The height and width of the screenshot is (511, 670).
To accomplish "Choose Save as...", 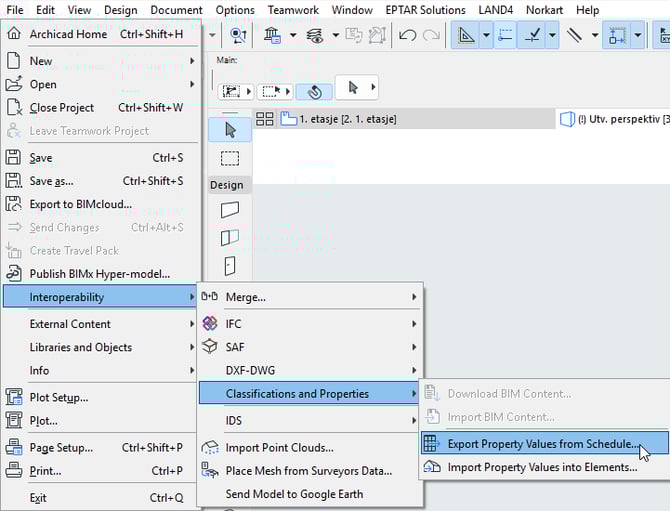I will tap(101, 181).
